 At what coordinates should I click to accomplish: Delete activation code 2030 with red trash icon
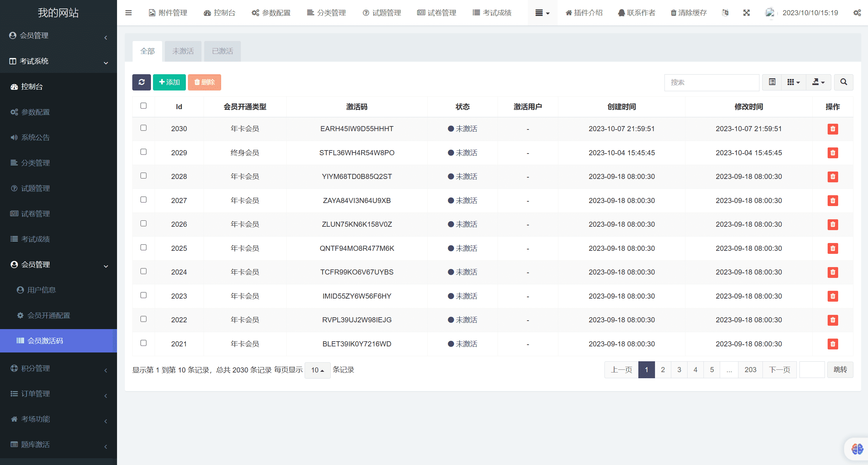click(833, 129)
